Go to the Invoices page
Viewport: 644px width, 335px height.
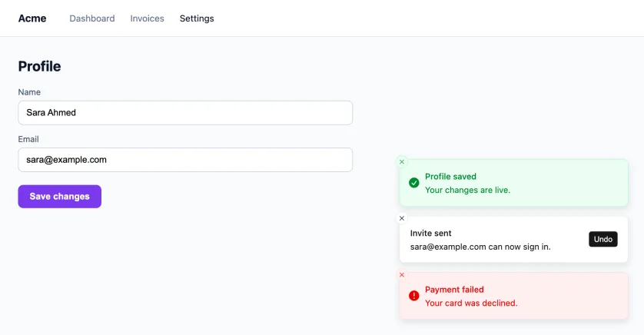coord(147,18)
